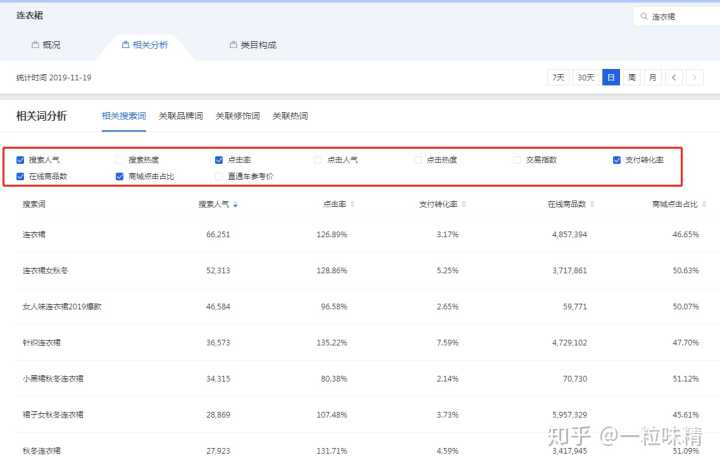Select the 周 period button
The width and height of the screenshot is (720, 465).
632,77
